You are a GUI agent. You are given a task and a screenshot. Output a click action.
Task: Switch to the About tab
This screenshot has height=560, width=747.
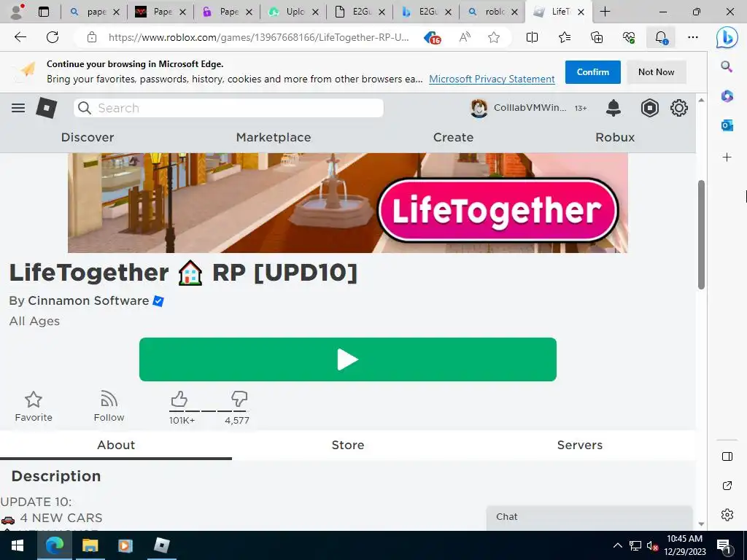click(116, 445)
